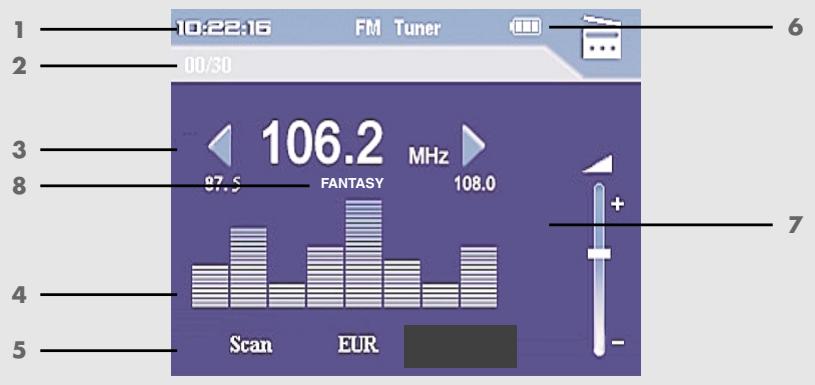Click the 106.2 frequency readout

[322, 144]
